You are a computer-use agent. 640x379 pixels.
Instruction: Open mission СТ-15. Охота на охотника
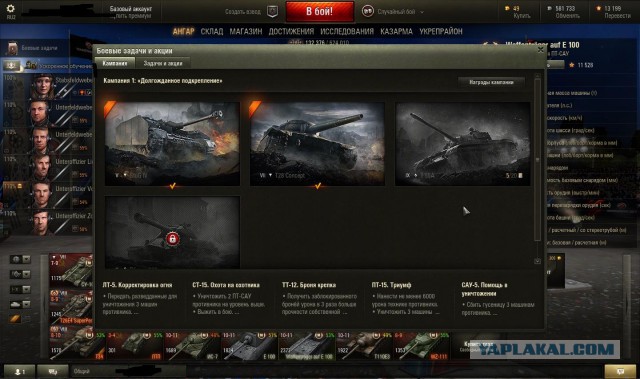pyautogui.click(x=229, y=298)
